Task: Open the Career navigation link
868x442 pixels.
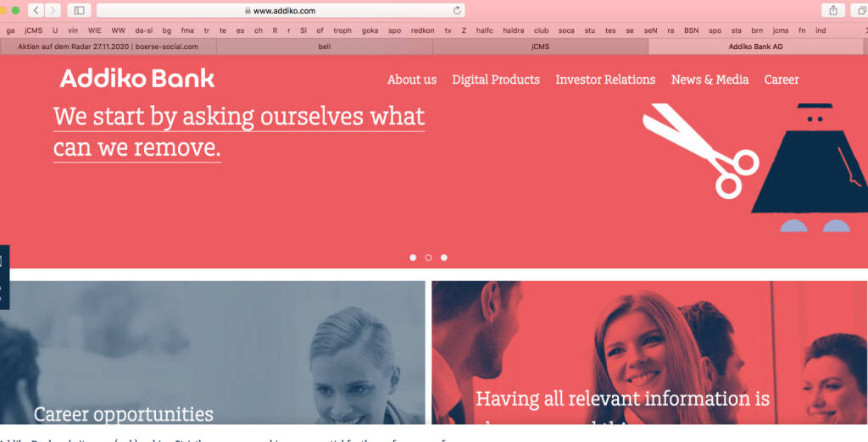Action: click(x=782, y=80)
